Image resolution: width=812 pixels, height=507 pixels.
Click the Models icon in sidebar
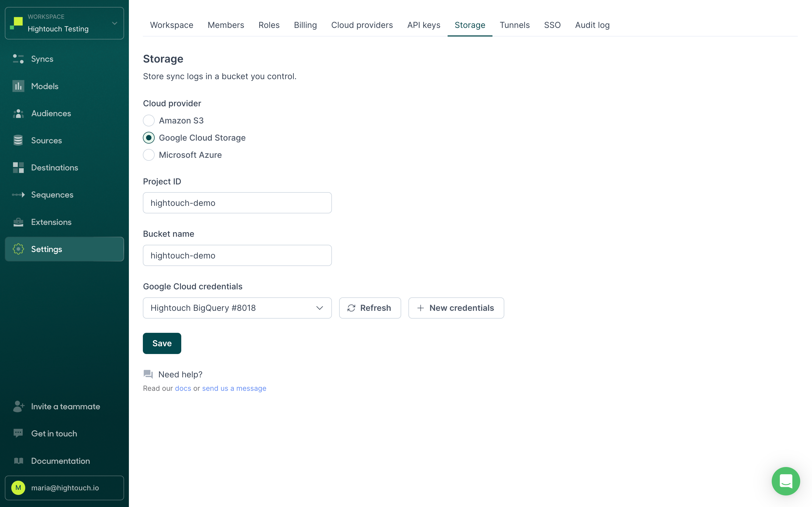click(17, 86)
